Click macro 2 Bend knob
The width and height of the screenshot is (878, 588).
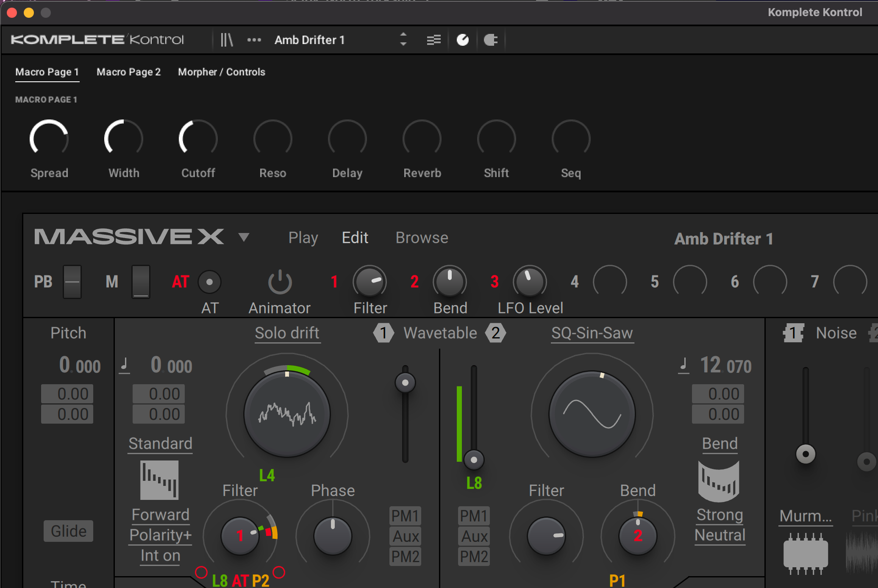(450, 282)
